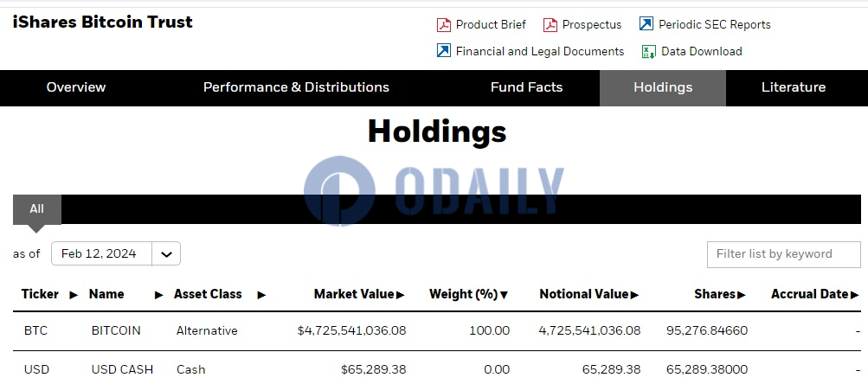
Task: Open the Financial and Legal Documents link
Action: [540, 51]
